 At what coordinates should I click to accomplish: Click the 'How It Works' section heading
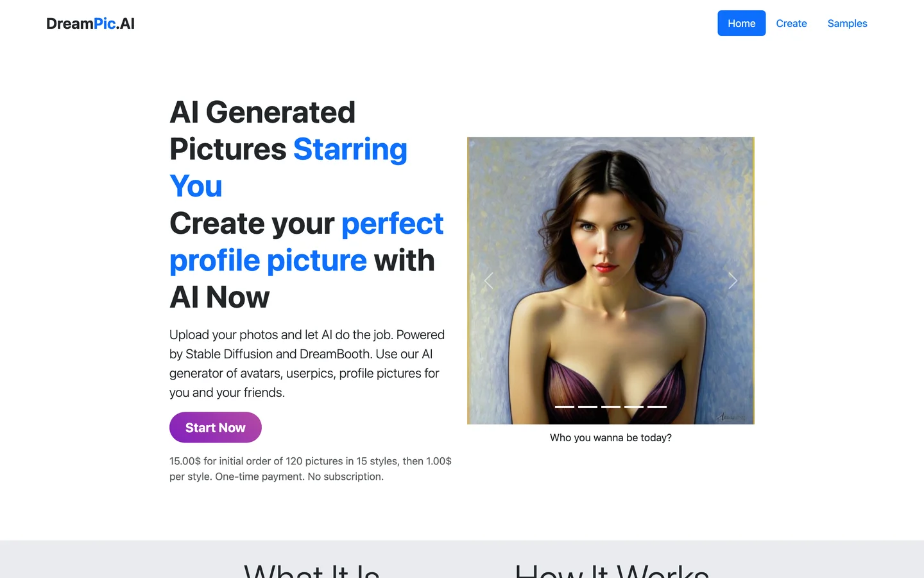point(612,570)
